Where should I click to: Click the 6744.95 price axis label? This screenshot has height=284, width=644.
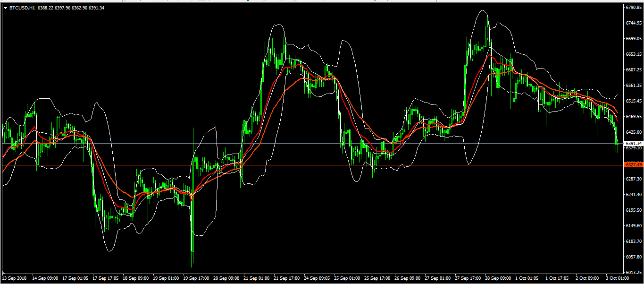(x=634, y=23)
